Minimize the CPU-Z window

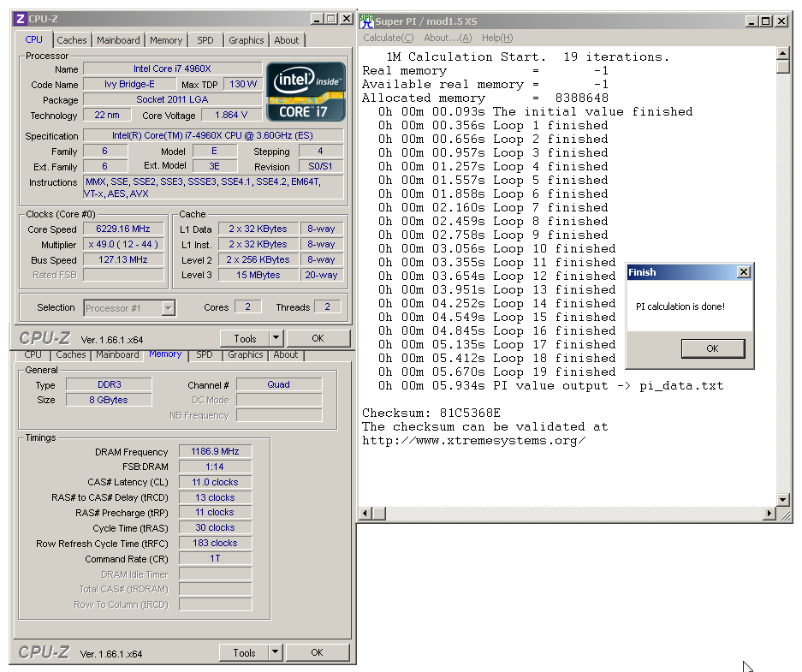317,19
